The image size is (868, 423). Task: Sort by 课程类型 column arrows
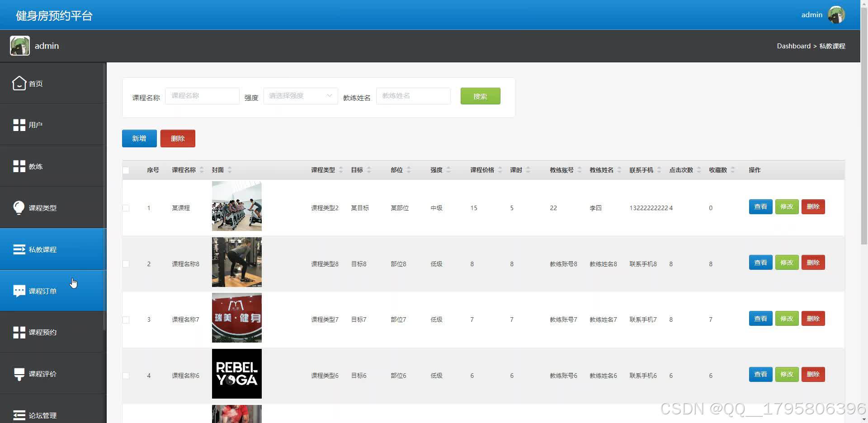pos(341,170)
